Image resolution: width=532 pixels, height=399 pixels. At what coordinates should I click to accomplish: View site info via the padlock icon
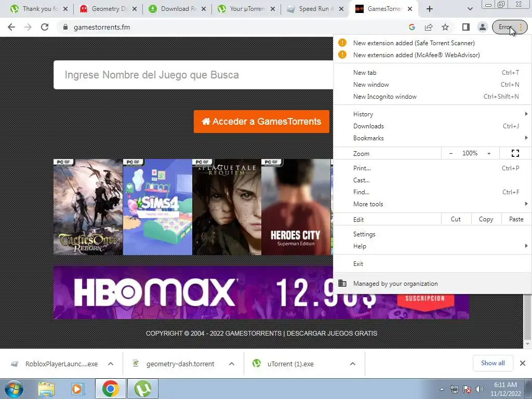point(65,27)
